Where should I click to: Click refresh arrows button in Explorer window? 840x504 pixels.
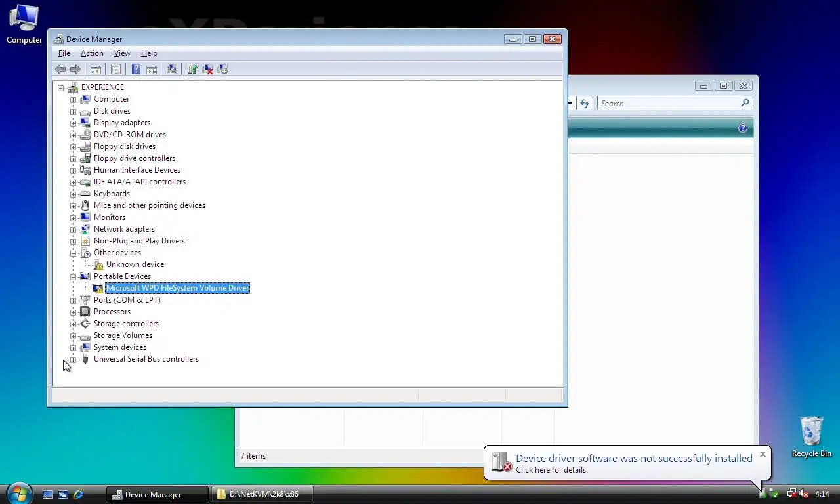click(x=585, y=103)
